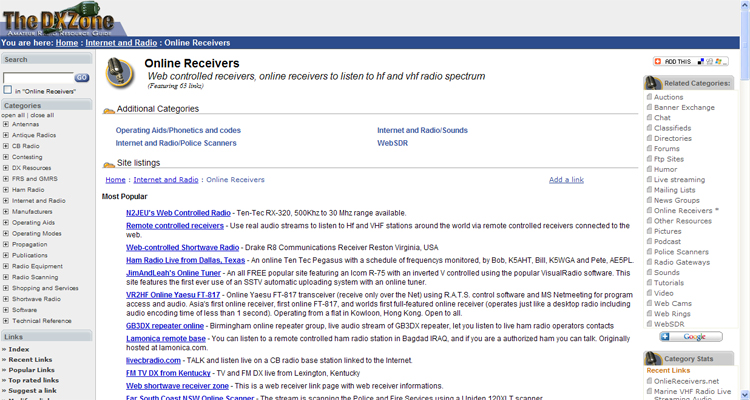Image resolution: width=750 pixels, height=400 pixels.
Task: Click the 'Add a link' link
Action: tap(566, 180)
